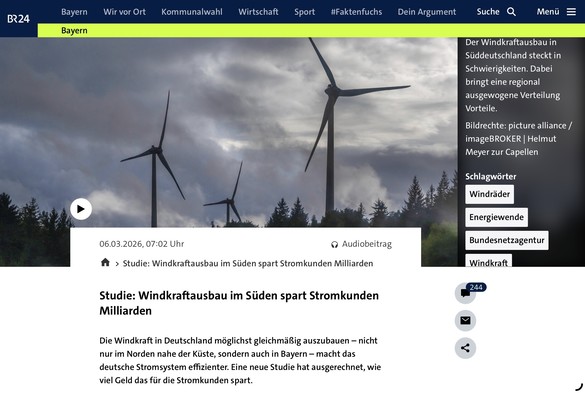Viewport: 585px width, 393px height.
Task: Share the article by email icon
Action: 465,321
